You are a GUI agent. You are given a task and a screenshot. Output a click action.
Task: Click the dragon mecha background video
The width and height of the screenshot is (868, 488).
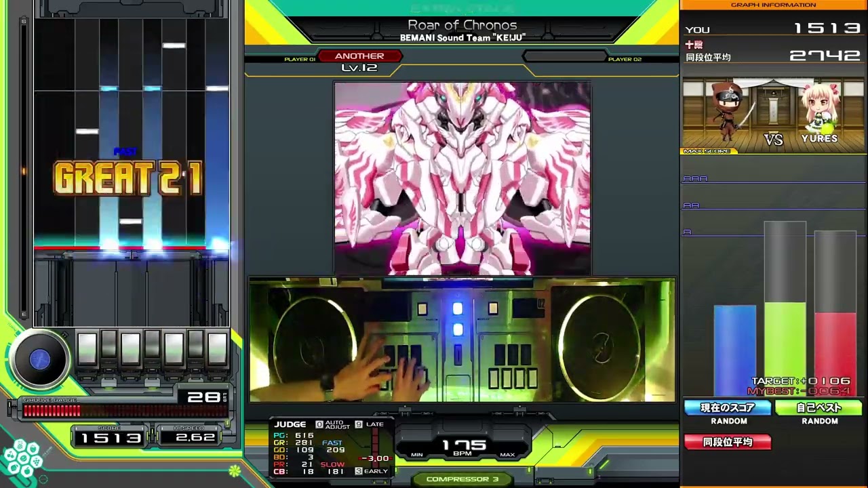point(462,179)
